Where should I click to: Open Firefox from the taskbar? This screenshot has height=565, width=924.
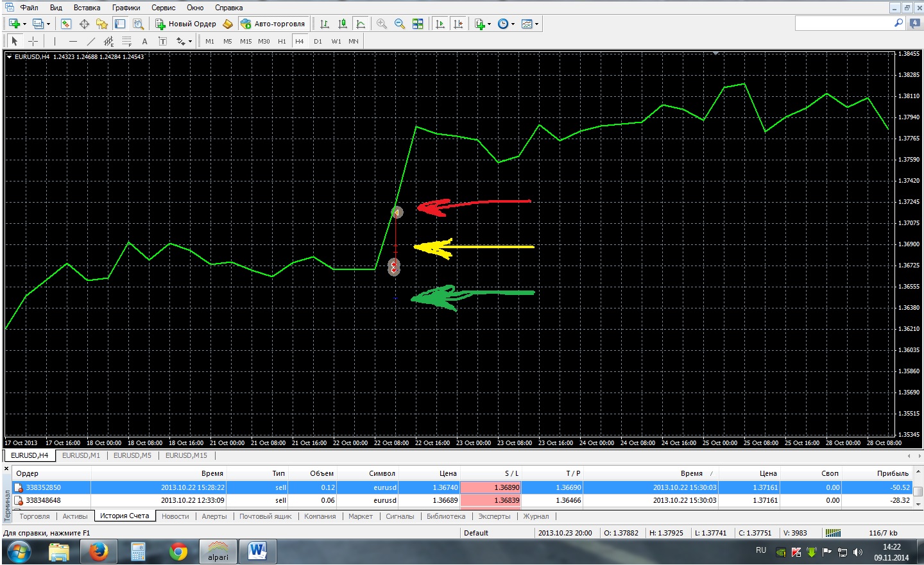pyautogui.click(x=99, y=552)
